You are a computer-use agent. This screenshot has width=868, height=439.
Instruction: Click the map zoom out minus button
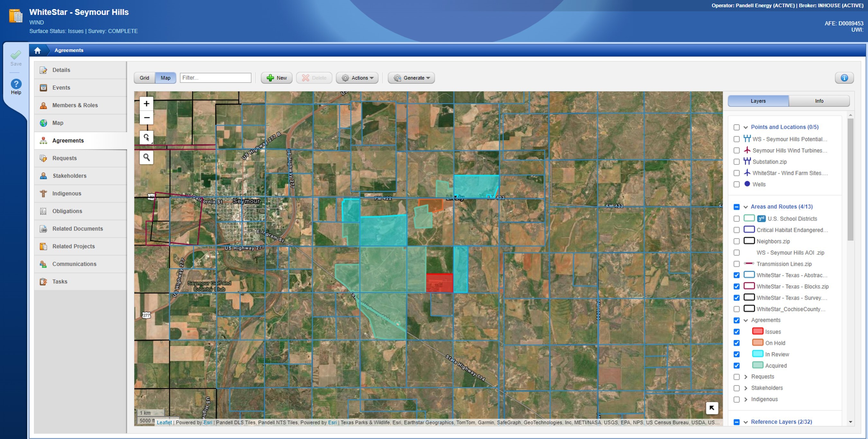pos(146,118)
